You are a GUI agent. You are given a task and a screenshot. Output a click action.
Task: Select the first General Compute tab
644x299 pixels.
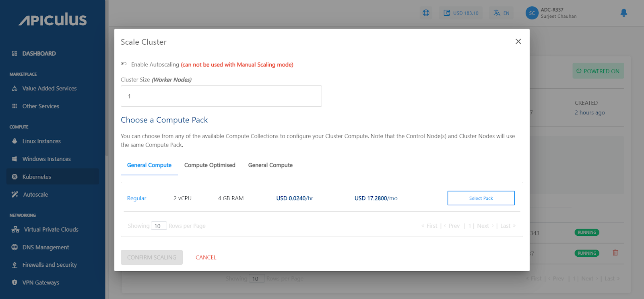[149, 165]
